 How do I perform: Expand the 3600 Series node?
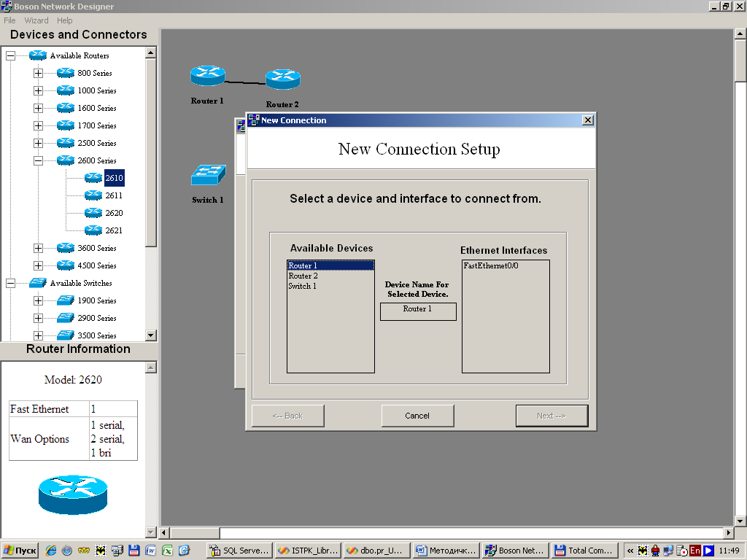(x=38, y=248)
